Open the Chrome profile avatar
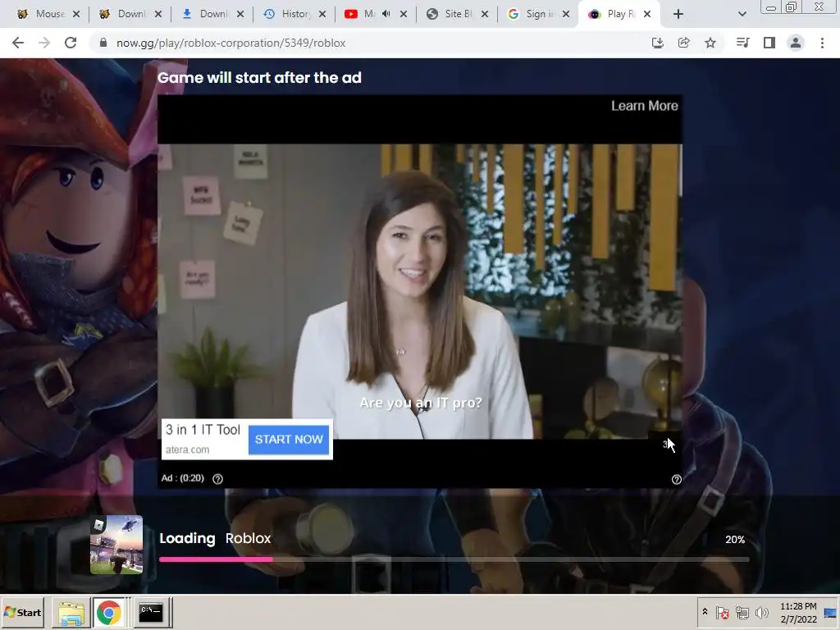840x630 pixels. coord(796,43)
